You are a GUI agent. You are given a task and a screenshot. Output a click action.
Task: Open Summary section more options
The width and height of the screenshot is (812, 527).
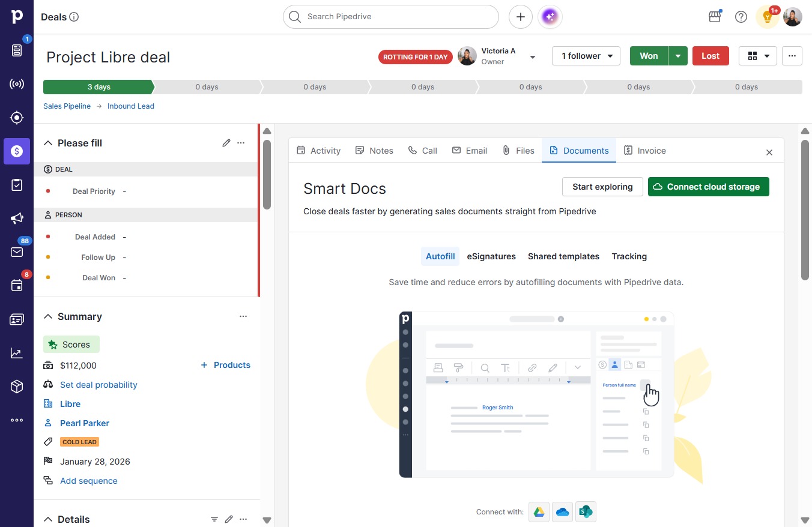[x=243, y=316]
